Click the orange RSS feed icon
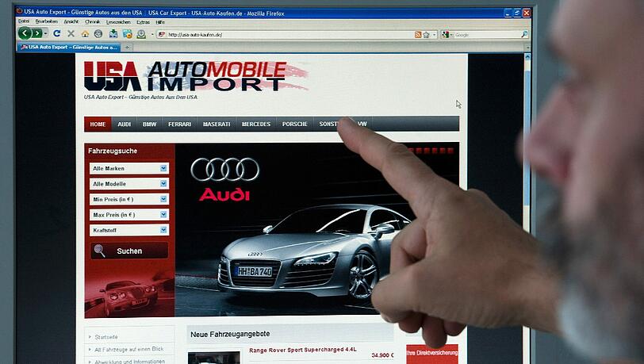The image size is (644, 364). pyautogui.click(x=418, y=35)
